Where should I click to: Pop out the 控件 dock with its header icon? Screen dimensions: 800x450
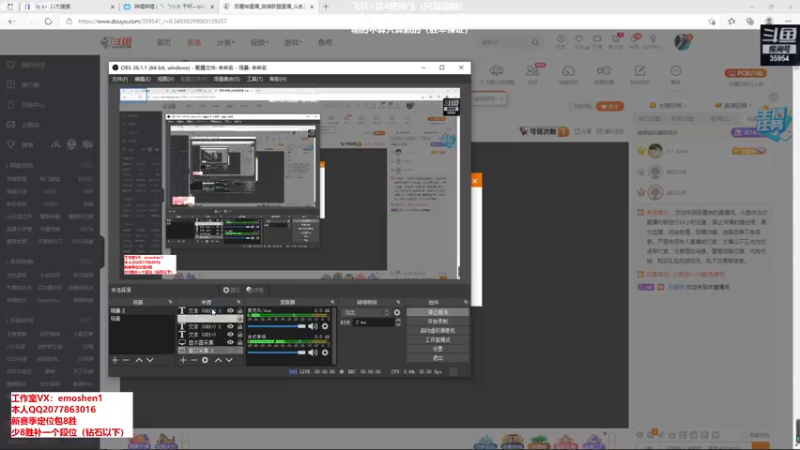click(465, 302)
